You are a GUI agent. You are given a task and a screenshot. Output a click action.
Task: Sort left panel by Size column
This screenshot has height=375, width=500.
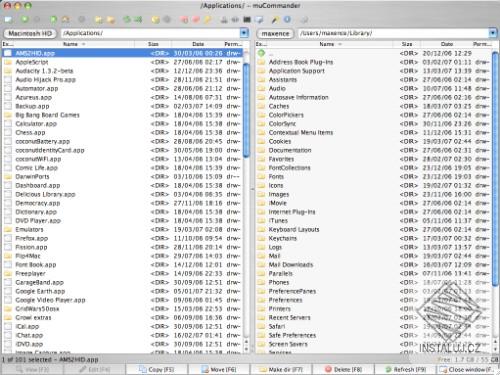pos(153,44)
